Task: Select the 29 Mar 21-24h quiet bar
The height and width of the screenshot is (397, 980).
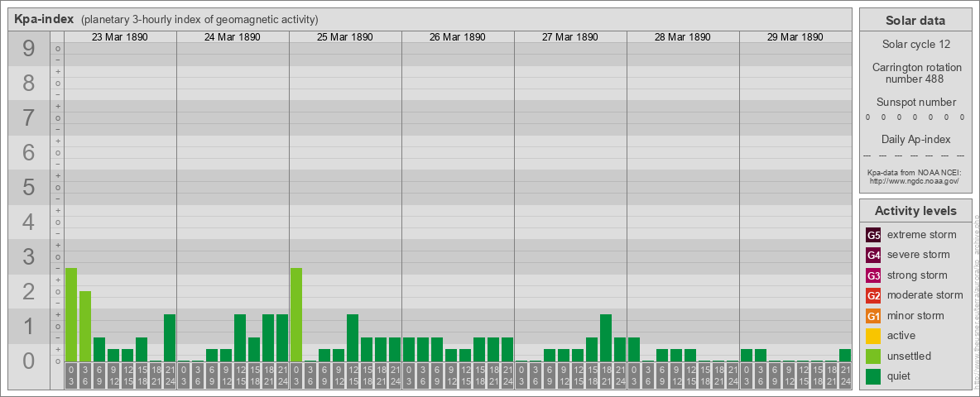Action: point(844,355)
